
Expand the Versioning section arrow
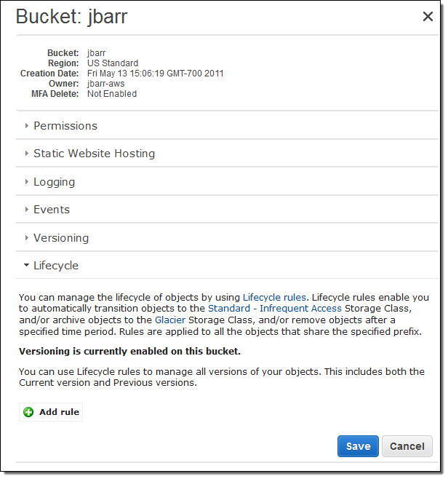[x=27, y=238]
